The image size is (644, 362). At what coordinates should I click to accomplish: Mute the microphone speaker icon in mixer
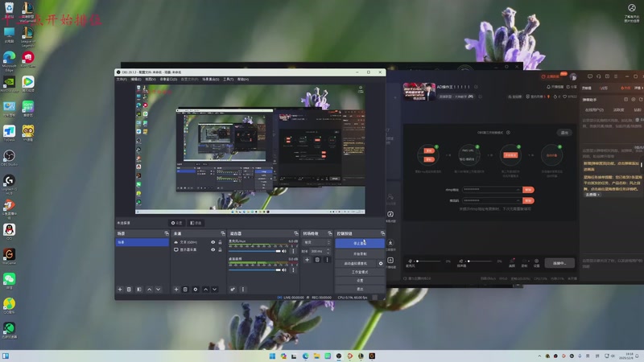pos(283,251)
